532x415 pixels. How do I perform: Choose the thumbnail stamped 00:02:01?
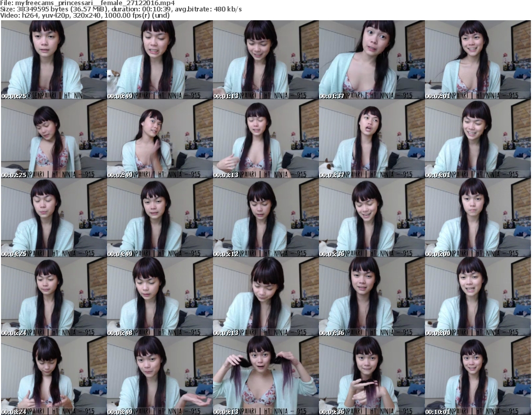(x=478, y=60)
